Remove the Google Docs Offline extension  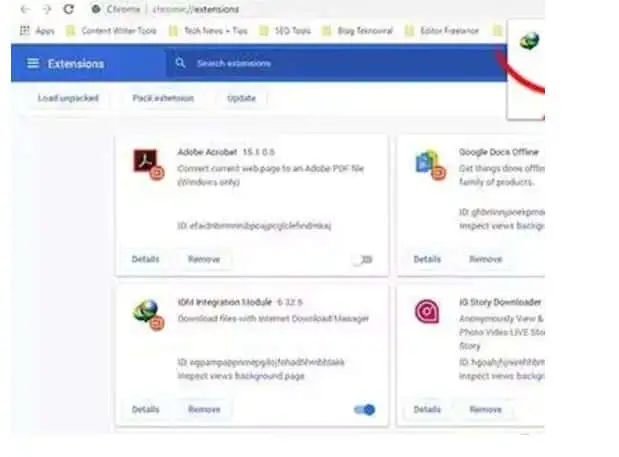[486, 259]
